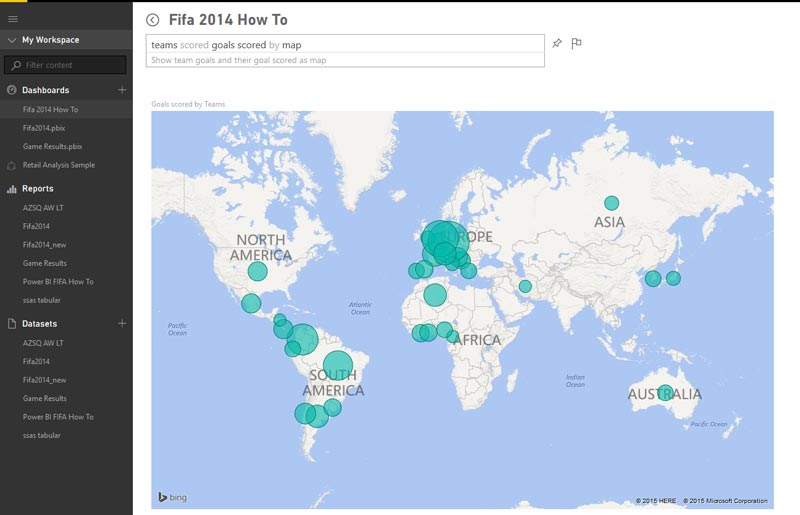The height and width of the screenshot is (515, 800).
Task: Click the map bubble over Australia
Action: tap(665, 393)
